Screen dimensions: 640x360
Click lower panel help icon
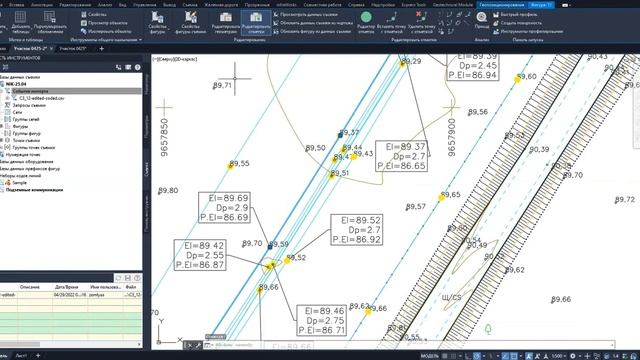(137, 278)
